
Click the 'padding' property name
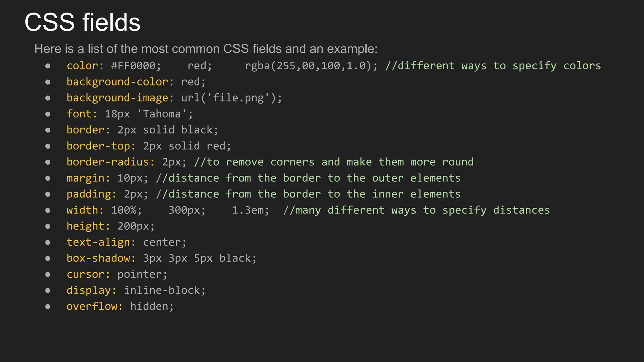coord(89,195)
